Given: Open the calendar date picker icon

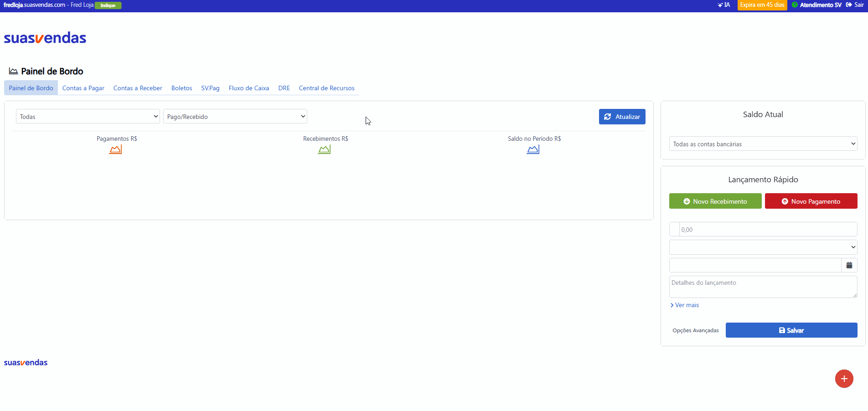Looking at the screenshot, I should click(849, 265).
